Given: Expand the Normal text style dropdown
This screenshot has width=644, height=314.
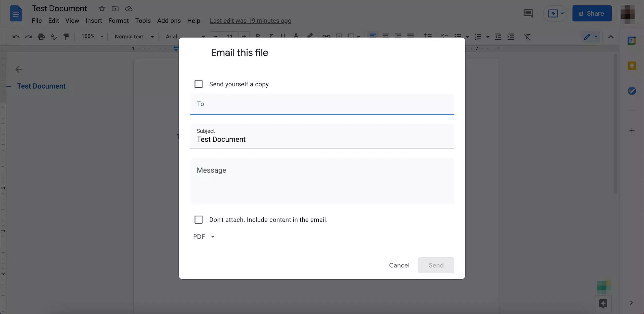Looking at the screenshot, I should click(134, 37).
